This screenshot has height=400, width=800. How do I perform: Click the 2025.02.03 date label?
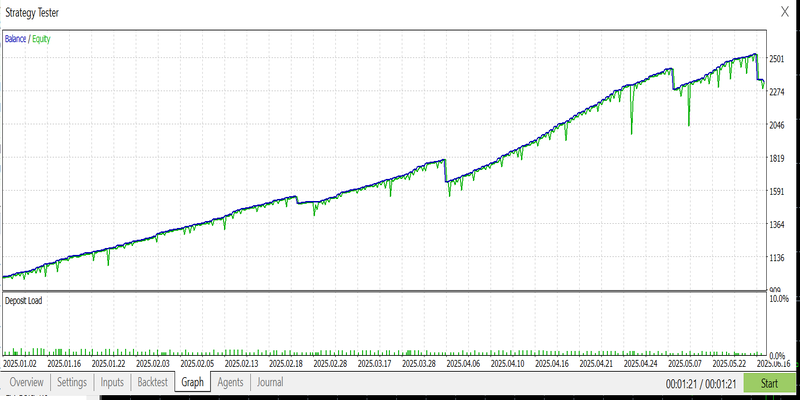pos(153,364)
